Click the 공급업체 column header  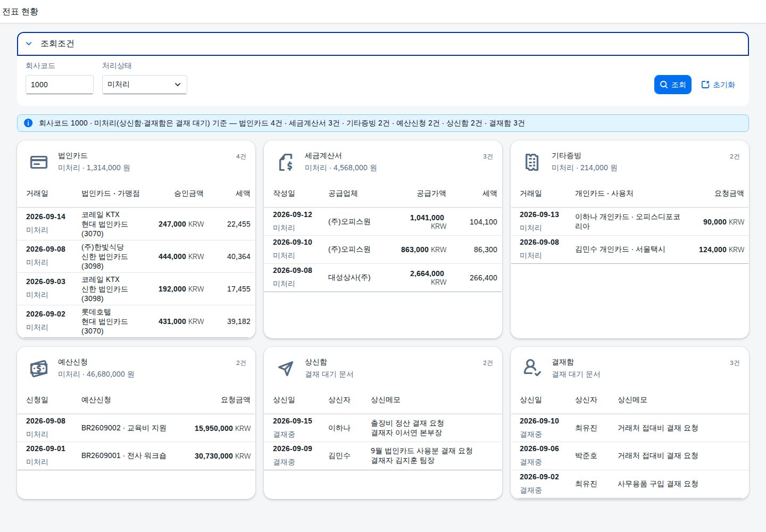pyautogui.click(x=343, y=194)
